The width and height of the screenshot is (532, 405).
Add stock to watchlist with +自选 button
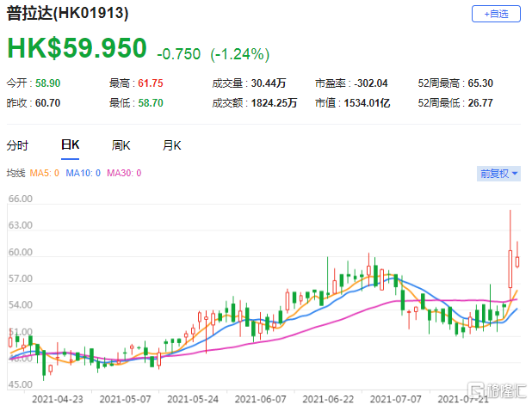(x=496, y=14)
